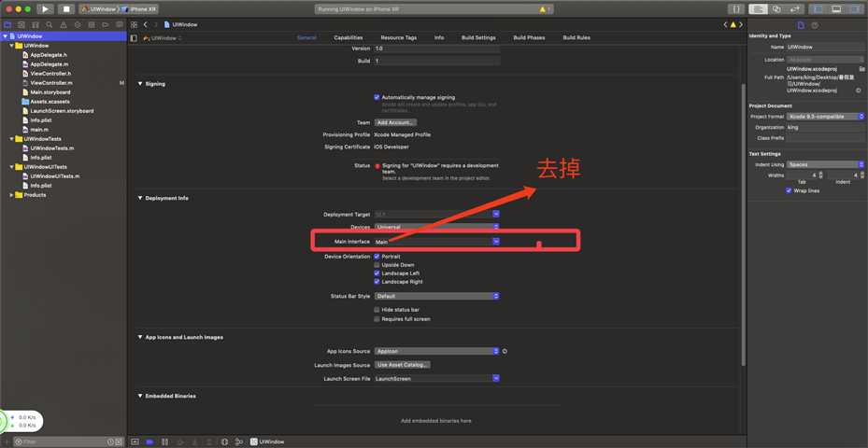This screenshot has width=868, height=448.
Task: Switch to the Build Phases tab
Action: pyautogui.click(x=529, y=37)
